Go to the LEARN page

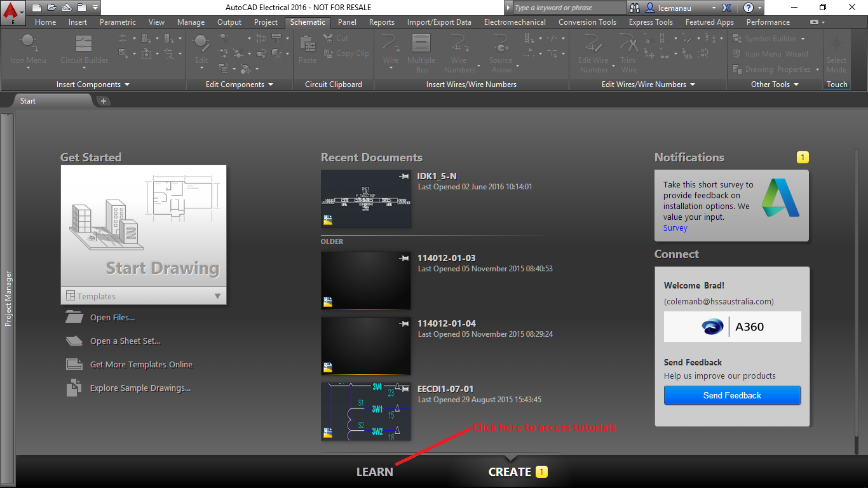(x=375, y=472)
